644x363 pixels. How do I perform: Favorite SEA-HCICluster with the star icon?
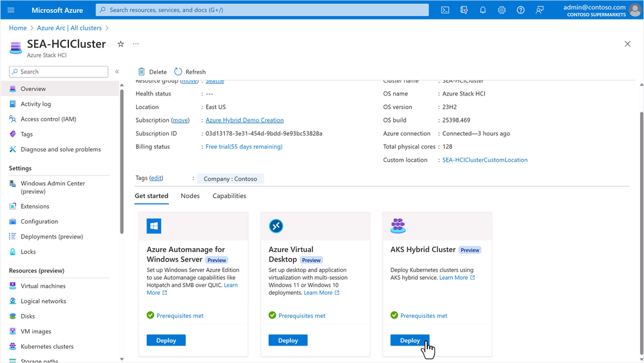click(121, 44)
